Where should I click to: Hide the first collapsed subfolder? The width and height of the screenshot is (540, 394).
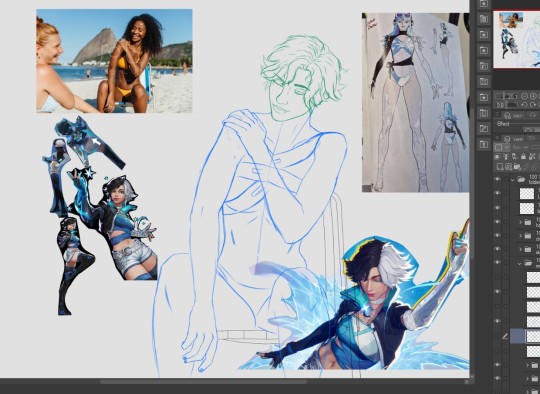497,222
